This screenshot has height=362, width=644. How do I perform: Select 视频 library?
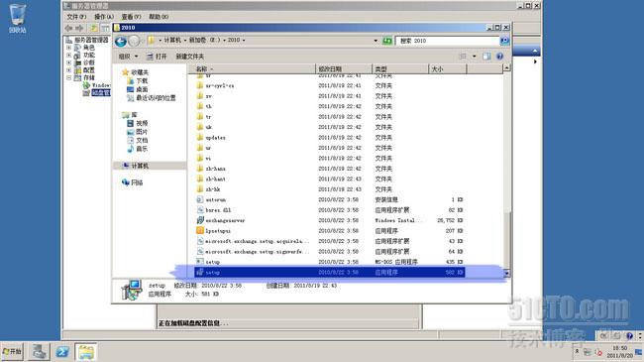[x=142, y=123]
